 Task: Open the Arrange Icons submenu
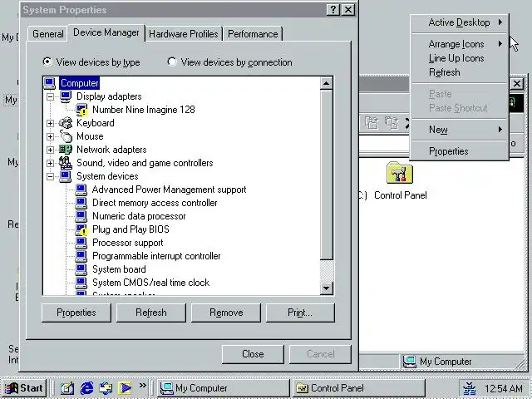[460, 44]
